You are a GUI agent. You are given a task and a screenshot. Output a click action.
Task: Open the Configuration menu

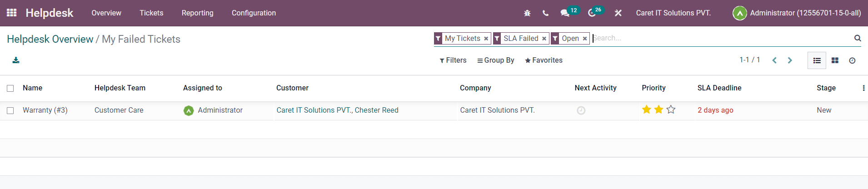[x=254, y=13]
